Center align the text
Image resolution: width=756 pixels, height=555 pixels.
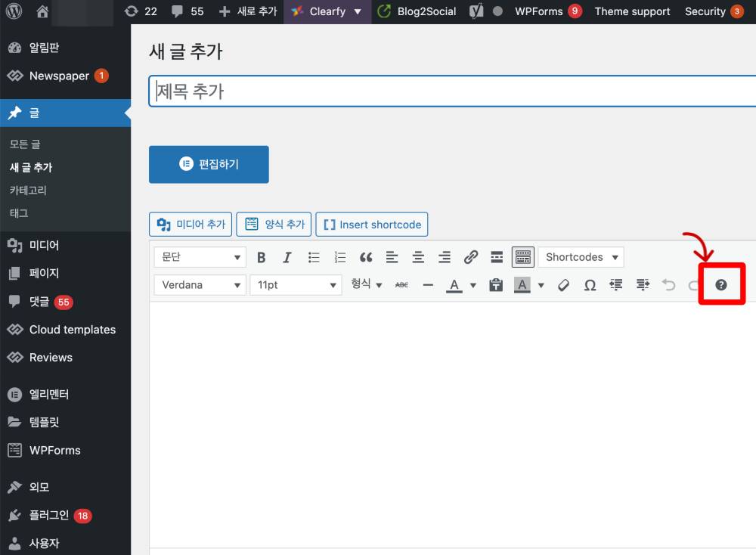(x=418, y=258)
